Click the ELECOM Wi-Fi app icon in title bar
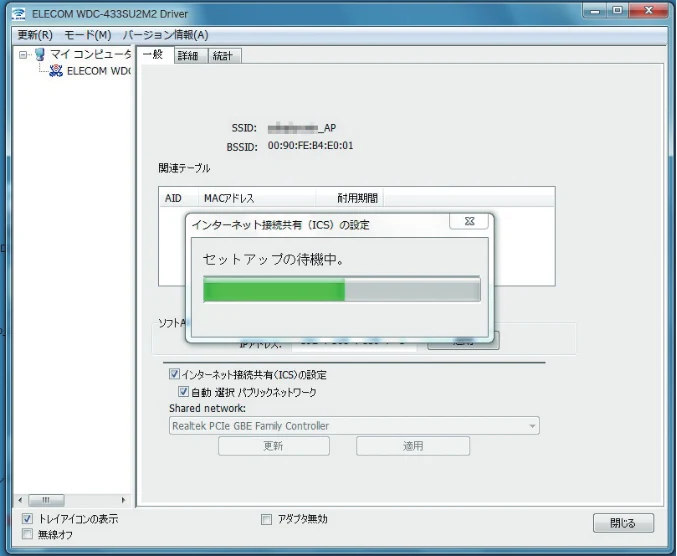The width and height of the screenshot is (677, 556). (x=18, y=13)
